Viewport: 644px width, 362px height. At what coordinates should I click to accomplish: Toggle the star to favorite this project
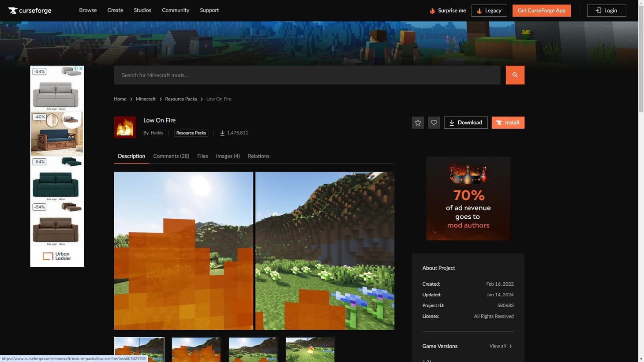pos(417,122)
